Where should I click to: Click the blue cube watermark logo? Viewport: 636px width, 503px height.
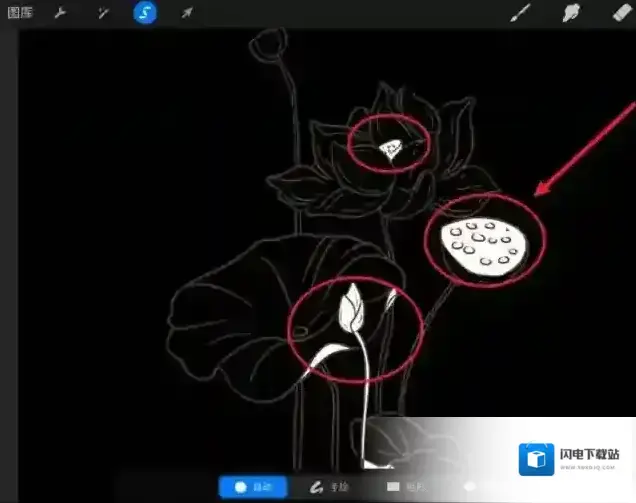tap(537, 461)
